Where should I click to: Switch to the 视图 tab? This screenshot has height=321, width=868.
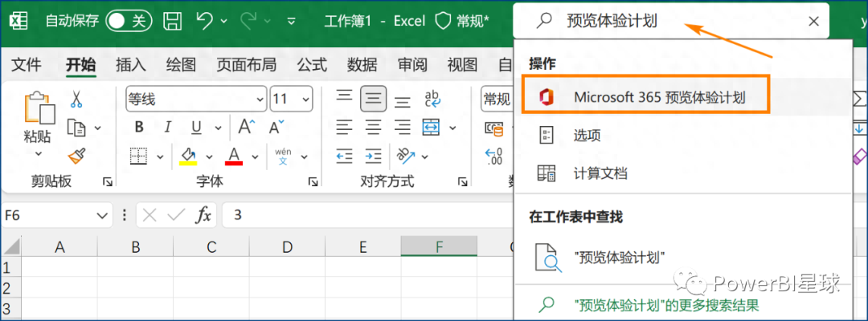click(462, 65)
